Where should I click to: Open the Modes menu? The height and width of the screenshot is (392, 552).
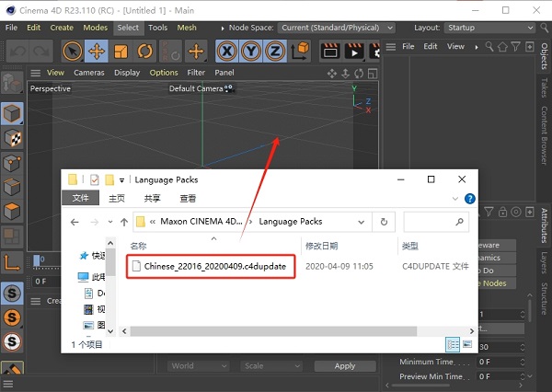[x=95, y=28]
